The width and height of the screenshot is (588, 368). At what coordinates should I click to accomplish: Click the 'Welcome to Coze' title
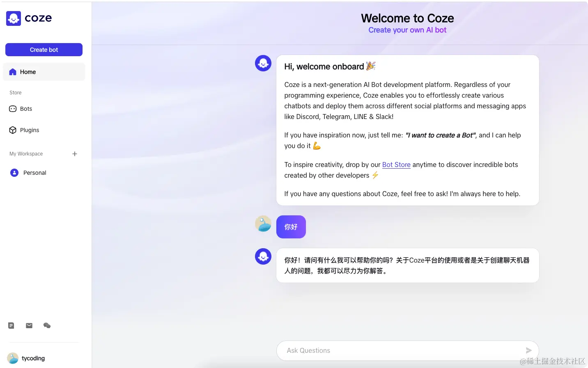click(x=407, y=18)
